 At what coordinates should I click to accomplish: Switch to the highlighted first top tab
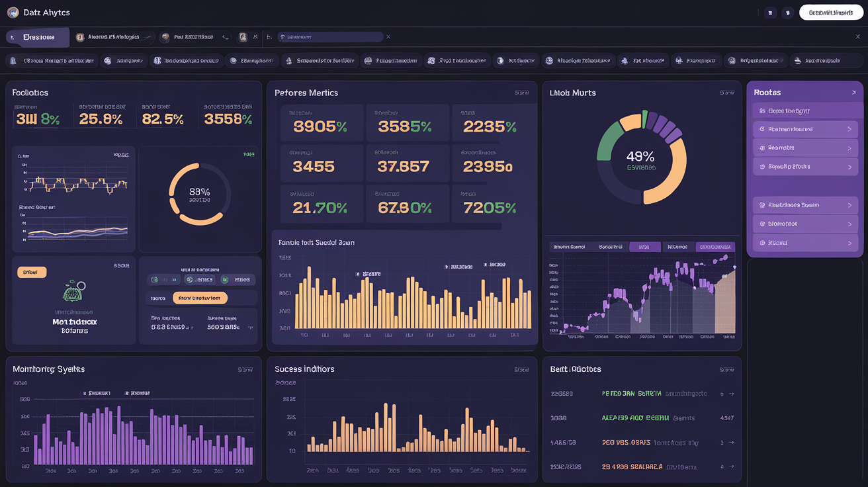tap(38, 38)
